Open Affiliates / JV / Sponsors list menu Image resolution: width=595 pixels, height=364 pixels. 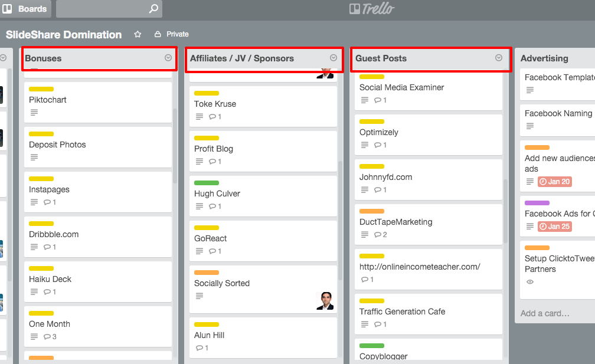[333, 58]
